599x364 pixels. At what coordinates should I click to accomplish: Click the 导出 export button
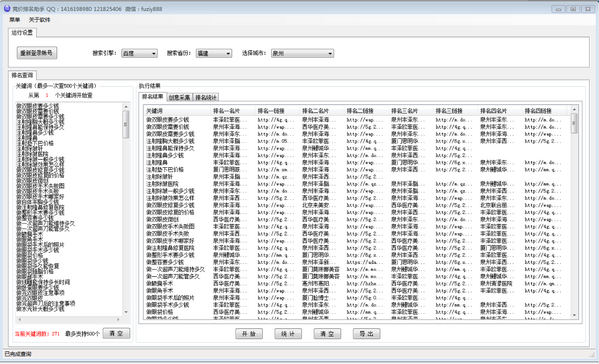(x=367, y=334)
